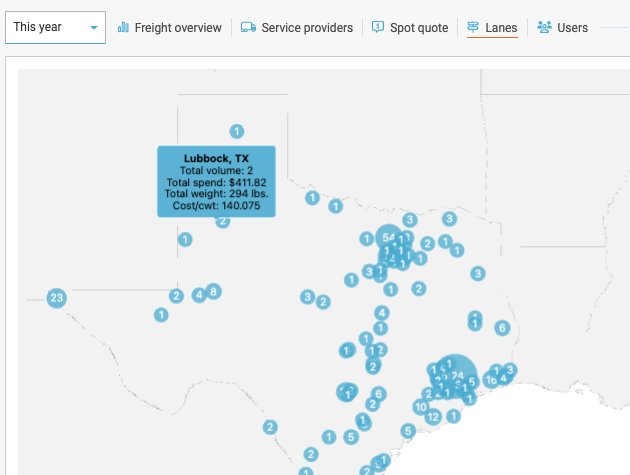Open the Users tab
Viewport: 630px width, 475px height.
tap(572, 28)
